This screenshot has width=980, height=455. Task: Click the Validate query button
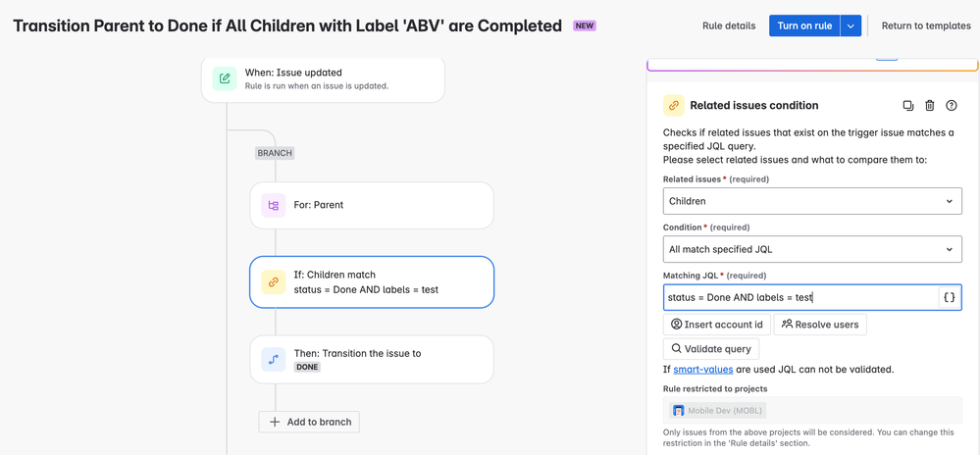click(711, 348)
